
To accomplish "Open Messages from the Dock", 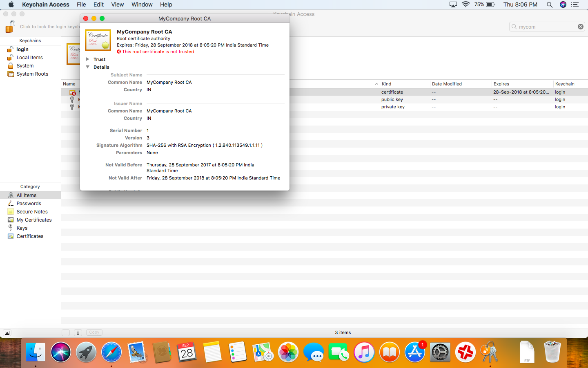I will (x=314, y=352).
